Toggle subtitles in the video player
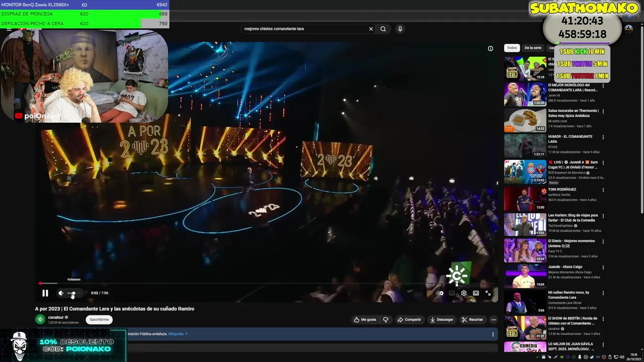The image size is (644, 362). (452, 293)
